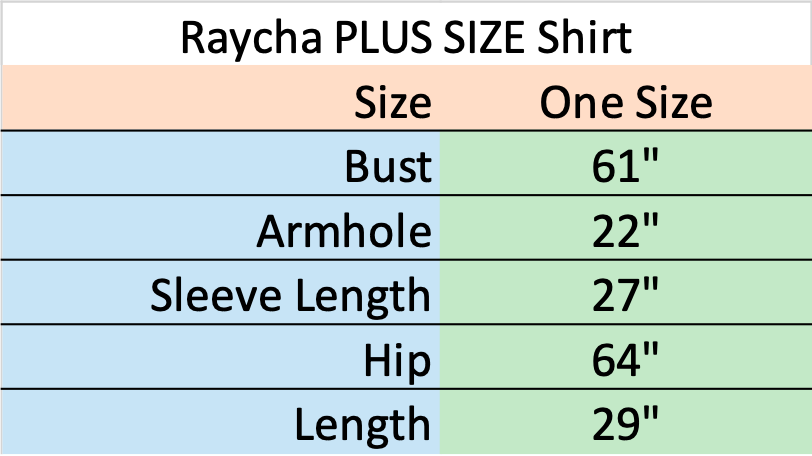Click the "Bust" row label
The width and height of the screenshot is (812, 456).
[x=388, y=166]
